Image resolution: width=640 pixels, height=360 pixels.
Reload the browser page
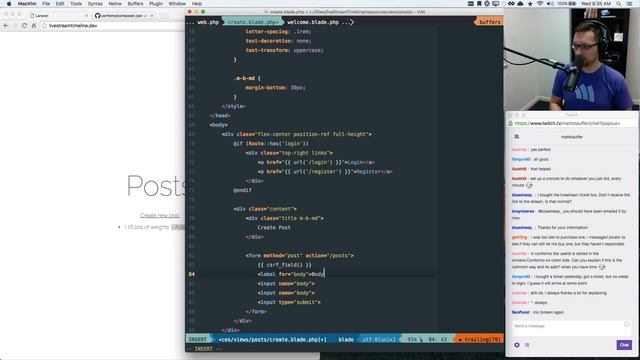coord(24,25)
